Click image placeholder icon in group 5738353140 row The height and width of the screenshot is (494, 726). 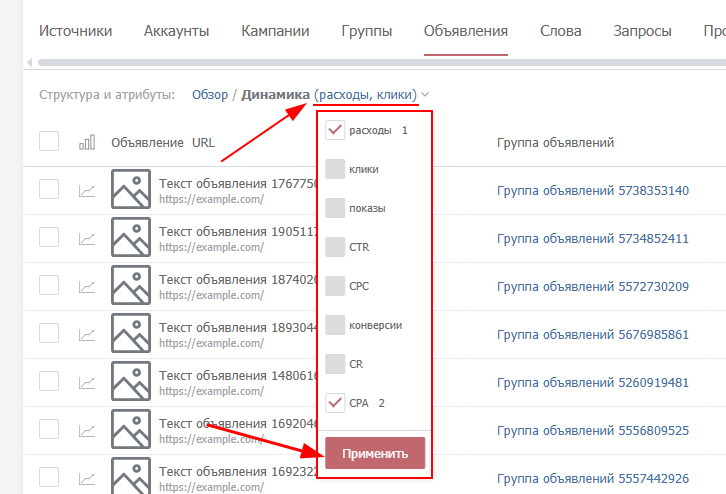pyautogui.click(x=131, y=189)
